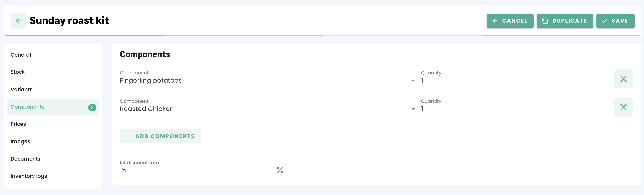The width and height of the screenshot is (644, 195).
Task: Click the plus icon on Add Components
Action: [x=128, y=136]
